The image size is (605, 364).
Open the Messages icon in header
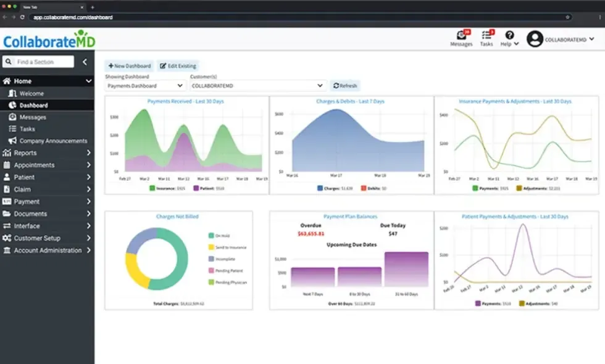(x=461, y=36)
